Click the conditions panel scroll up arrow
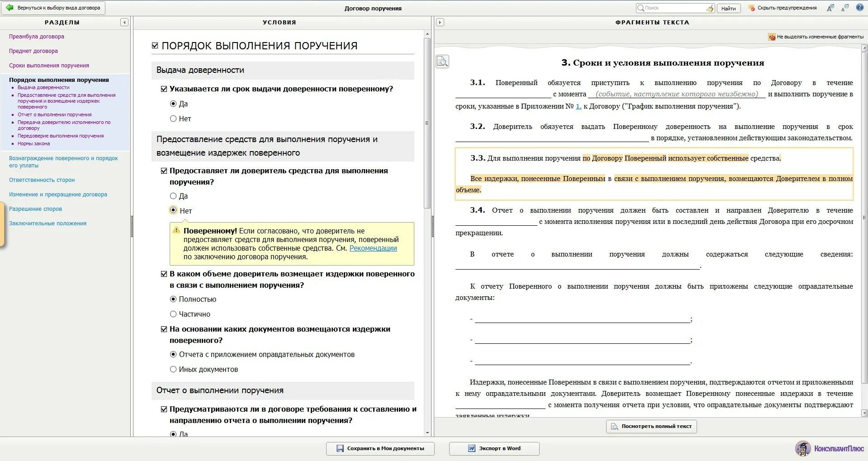868x461 pixels. 427,34
